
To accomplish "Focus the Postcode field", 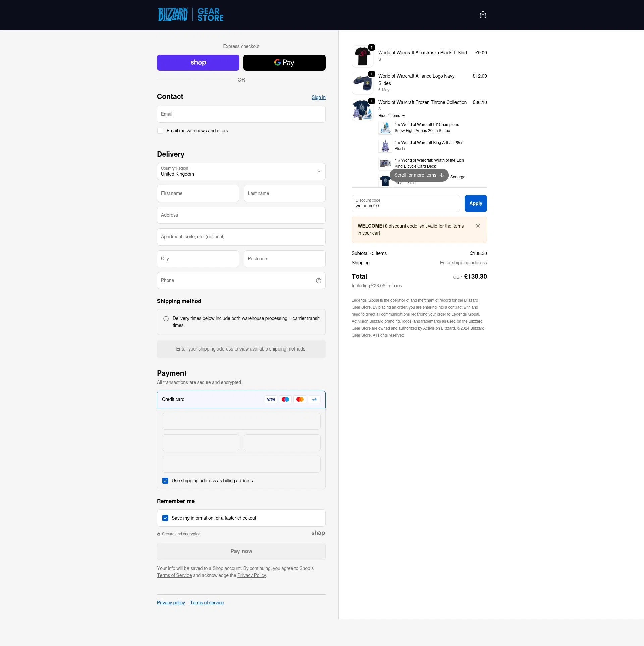I will click(x=285, y=259).
